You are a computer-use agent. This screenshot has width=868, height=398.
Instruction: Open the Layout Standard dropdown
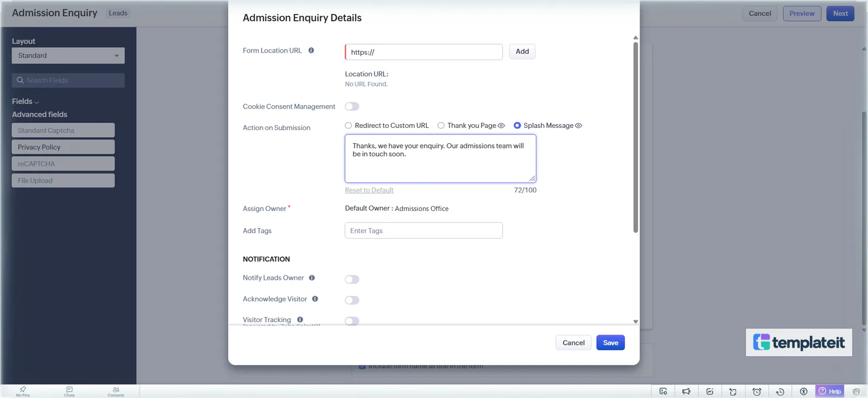click(68, 55)
